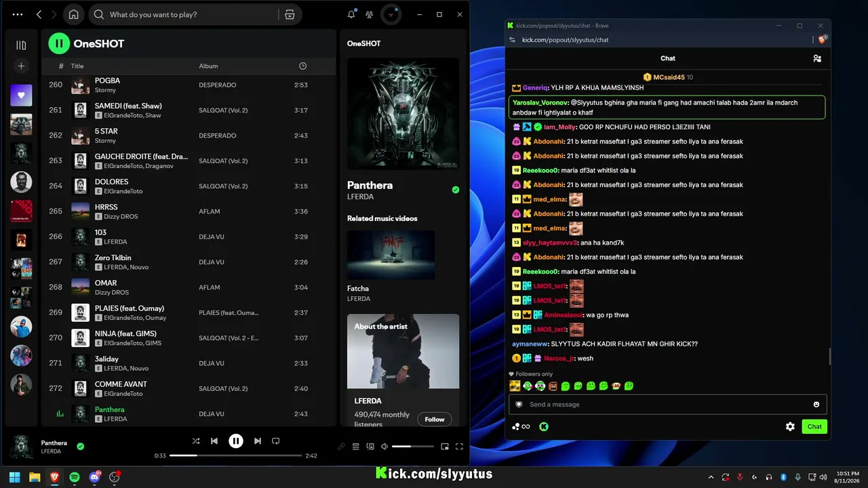Click green Kick K icon below message box

click(x=543, y=426)
